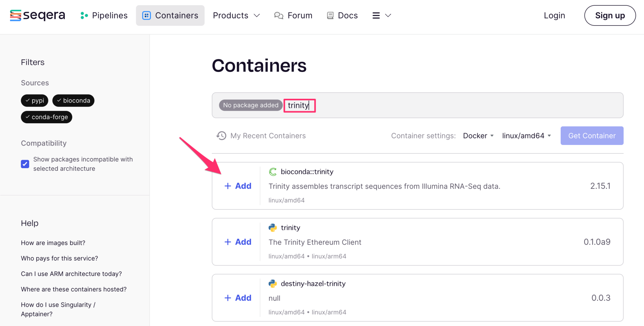
Task: Click the bioconda icon next to bioconda::trinity
Action: 273,172
